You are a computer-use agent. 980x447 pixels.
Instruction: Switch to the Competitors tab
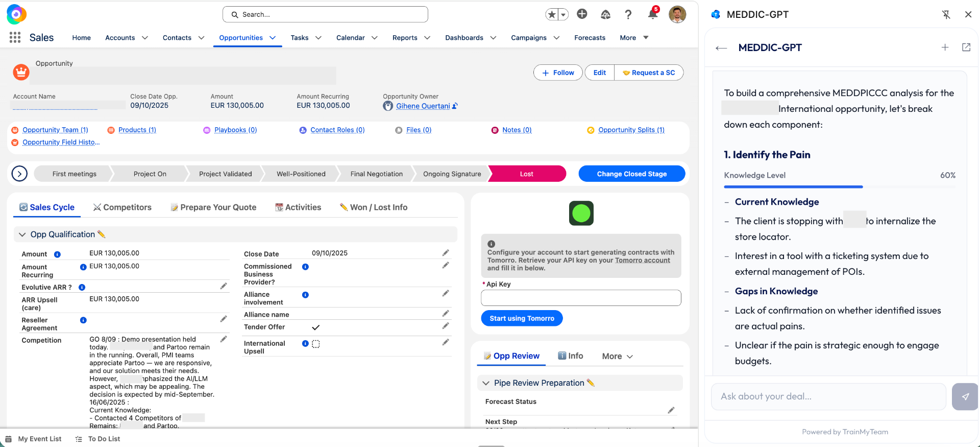122,207
